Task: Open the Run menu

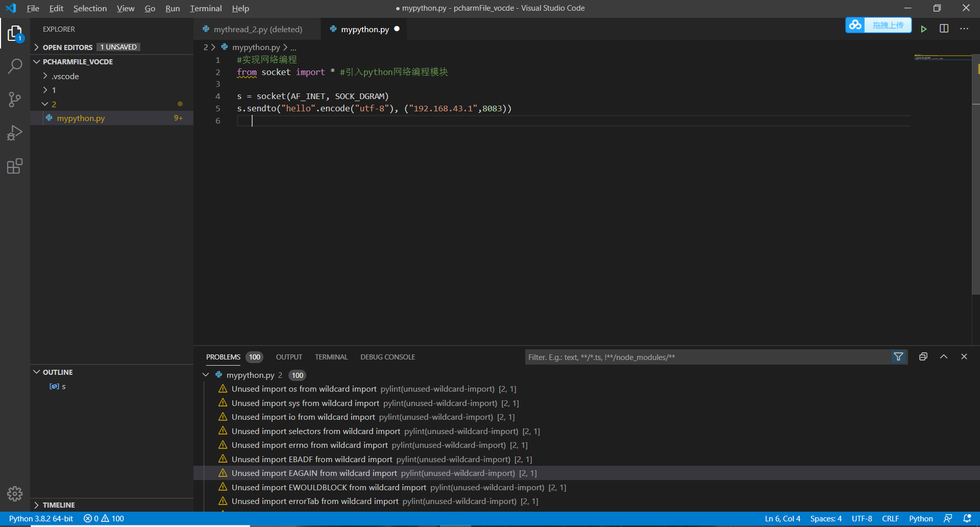Action: (x=173, y=8)
